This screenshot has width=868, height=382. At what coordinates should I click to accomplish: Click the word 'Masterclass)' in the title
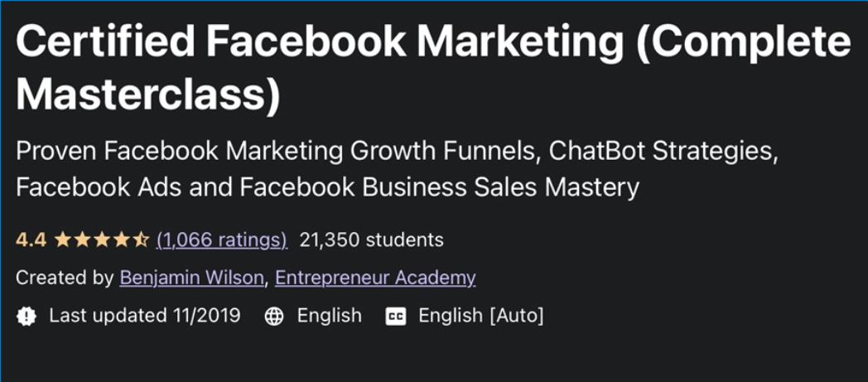coord(148,94)
